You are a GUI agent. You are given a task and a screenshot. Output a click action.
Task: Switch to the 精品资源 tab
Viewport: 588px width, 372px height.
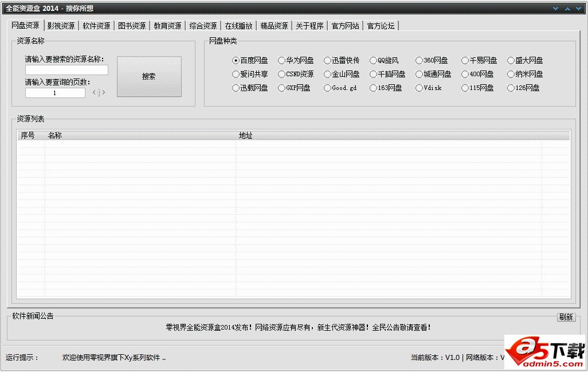(274, 25)
